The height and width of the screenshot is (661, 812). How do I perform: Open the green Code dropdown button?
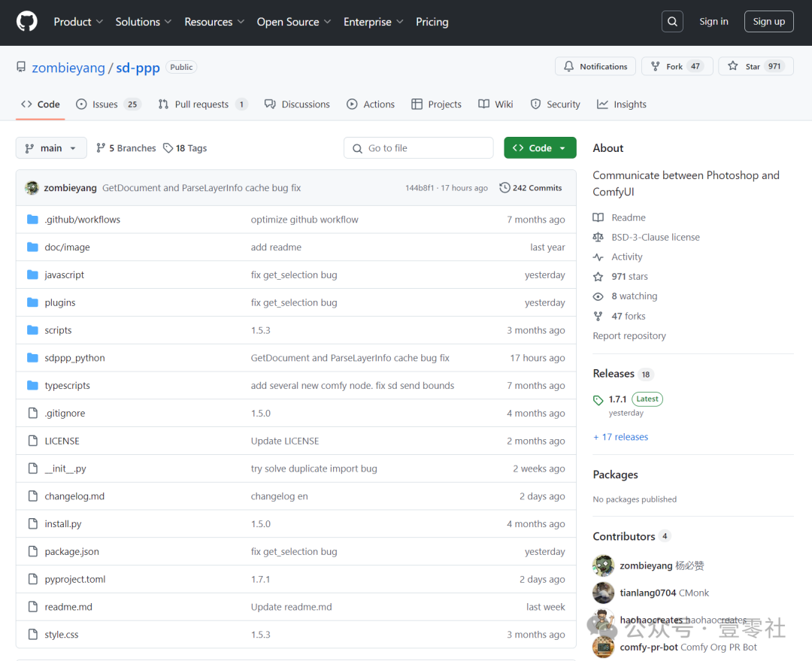540,148
